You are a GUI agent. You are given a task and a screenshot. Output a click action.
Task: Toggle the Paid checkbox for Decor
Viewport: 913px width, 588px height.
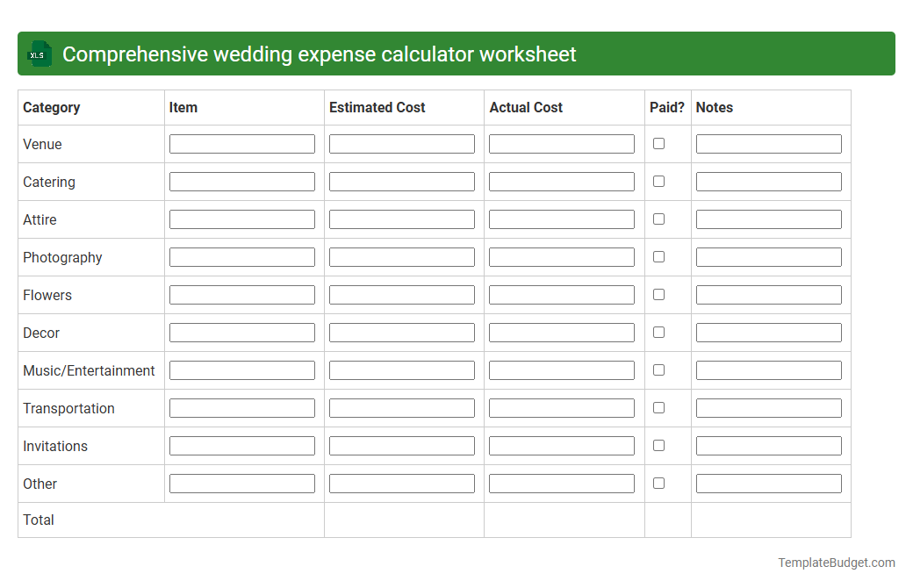tap(658, 332)
